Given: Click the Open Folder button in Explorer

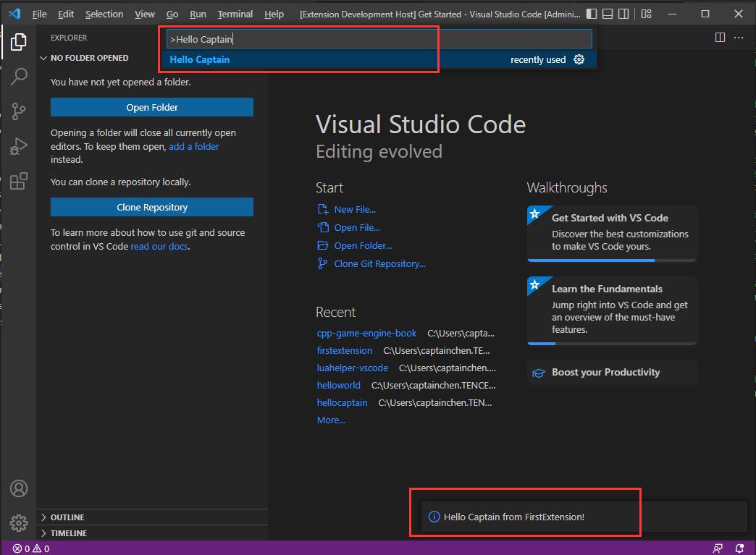Looking at the screenshot, I should click(x=152, y=107).
